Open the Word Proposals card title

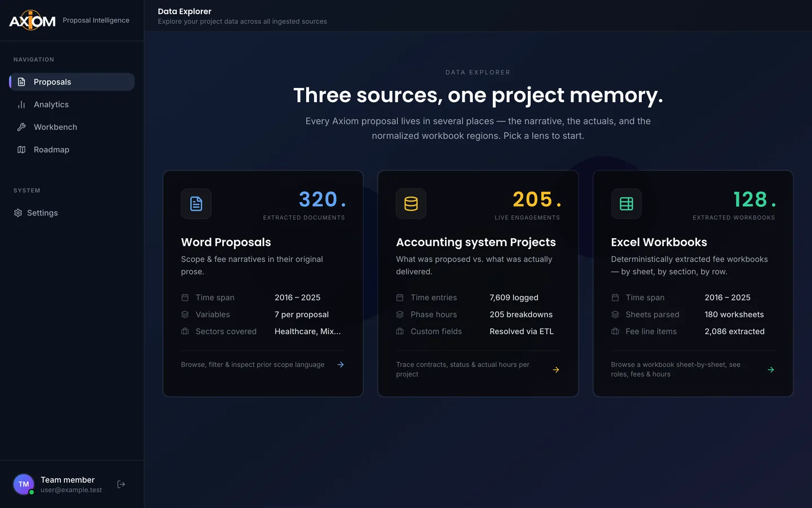point(226,242)
